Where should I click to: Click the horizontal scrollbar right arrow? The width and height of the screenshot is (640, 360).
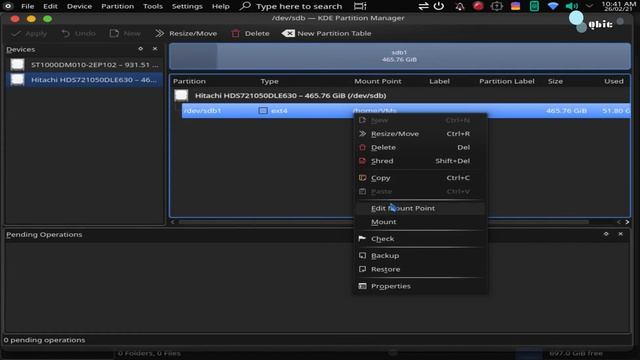pyautogui.click(x=627, y=222)
